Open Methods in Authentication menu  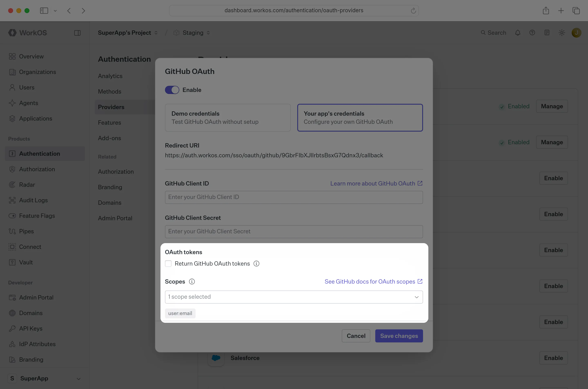click(x=110, y=92)
